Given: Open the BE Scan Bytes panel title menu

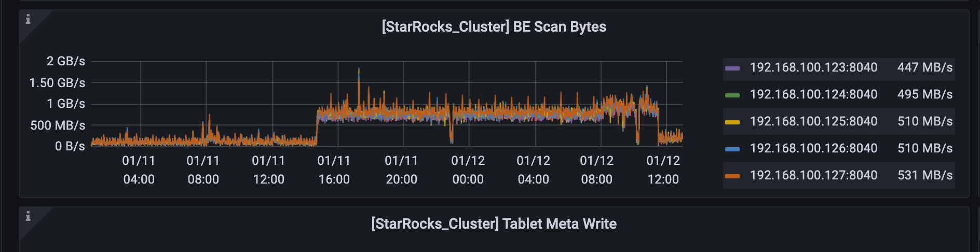Looking at the screenshot, I should (x=494, y=27).
